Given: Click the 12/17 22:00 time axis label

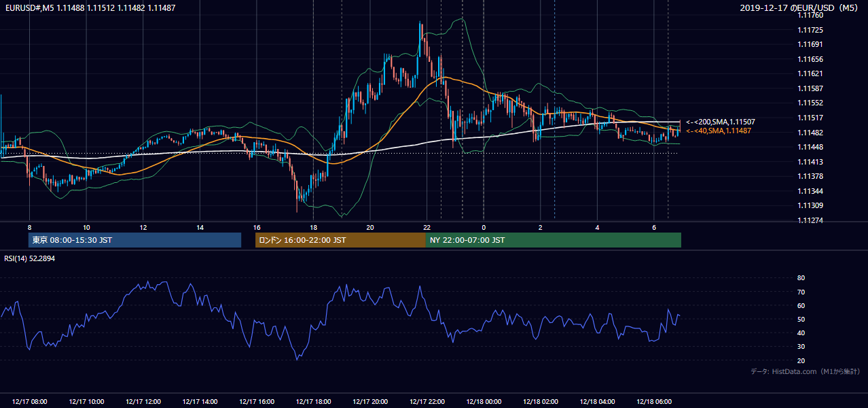Looking at the screenshot, I should pos(427,402).
